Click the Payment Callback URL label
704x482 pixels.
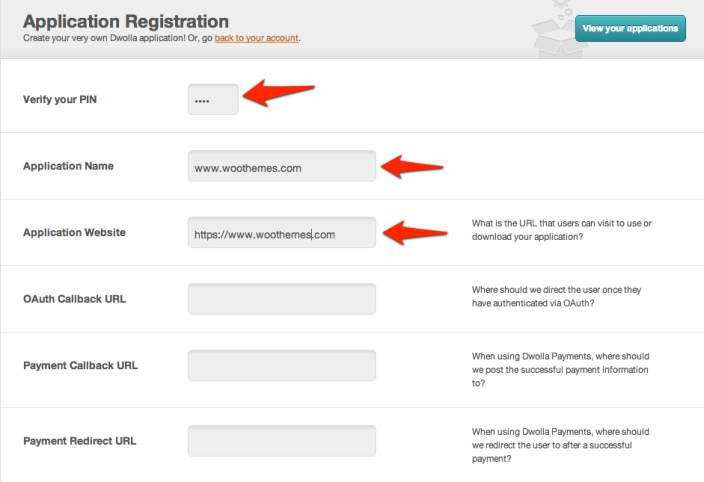tap(80, 365)
